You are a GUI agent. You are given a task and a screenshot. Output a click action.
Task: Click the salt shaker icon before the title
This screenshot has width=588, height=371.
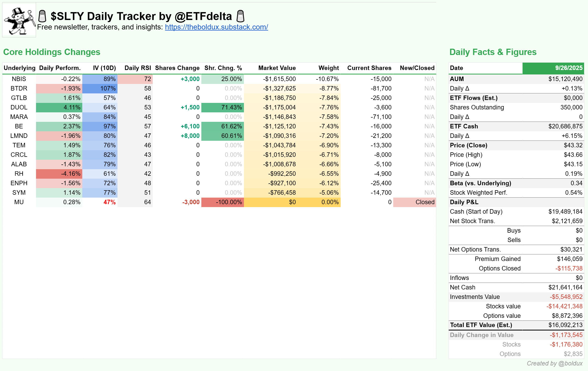tap(42, 16)
